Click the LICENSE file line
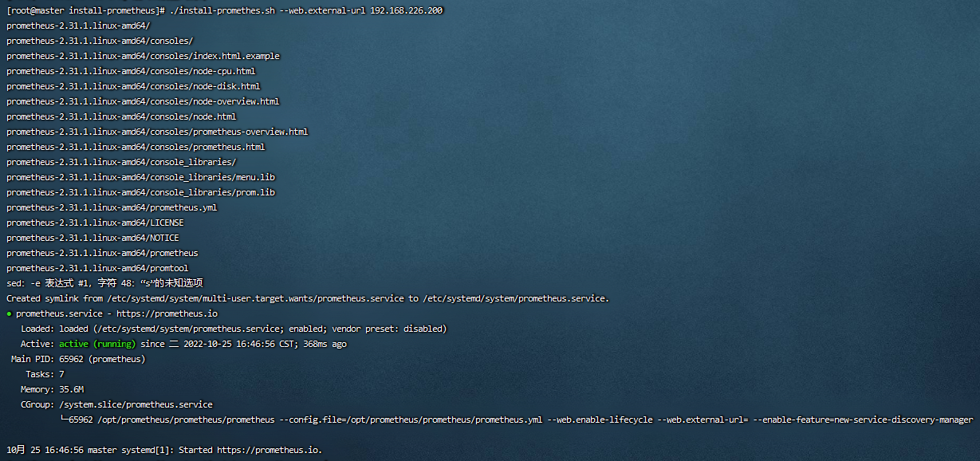This screenshot has width=980, height=461. coord(95,223)
